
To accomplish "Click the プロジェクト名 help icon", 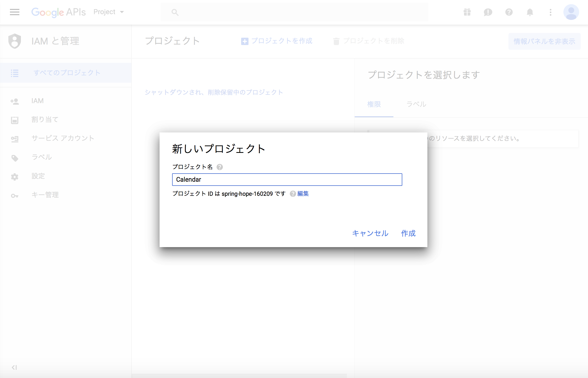I will click(x=220, y=167).
